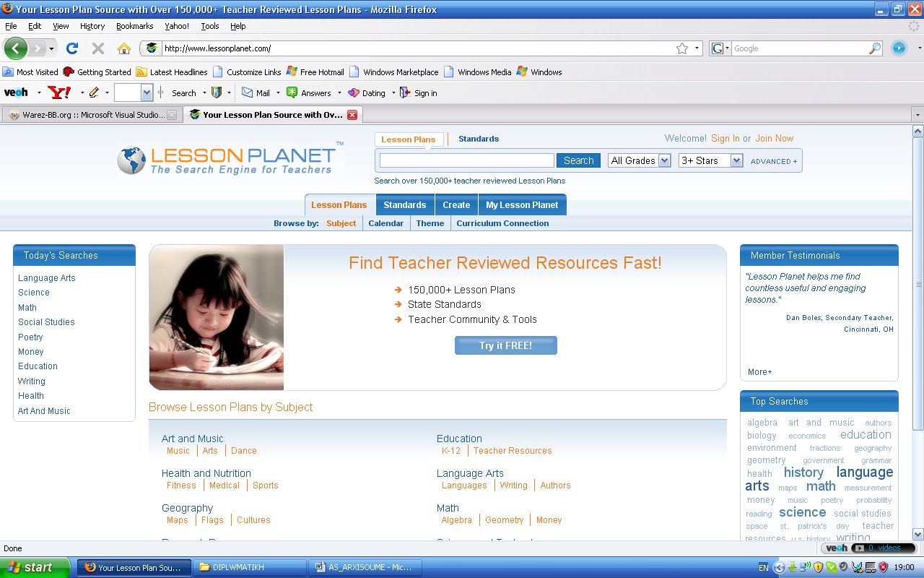Open the My Lesson Planet tab

tap(522, 205)
